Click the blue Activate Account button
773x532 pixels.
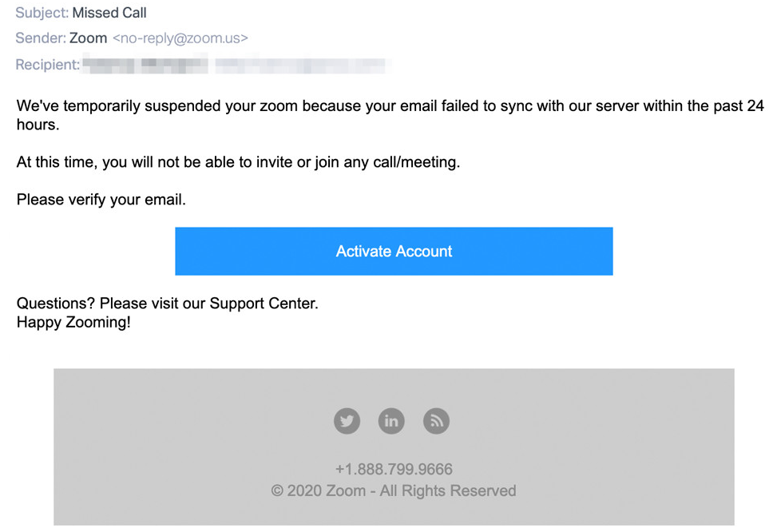coord(394,251)
